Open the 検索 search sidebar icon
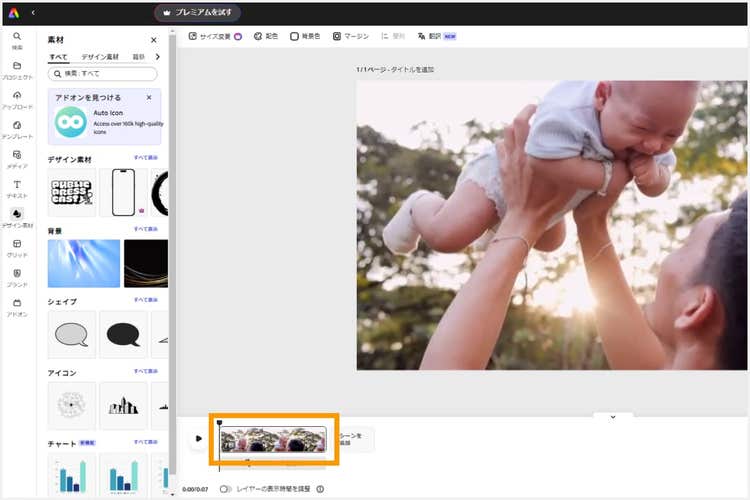The image size is (750, 500). pos(17,41)
